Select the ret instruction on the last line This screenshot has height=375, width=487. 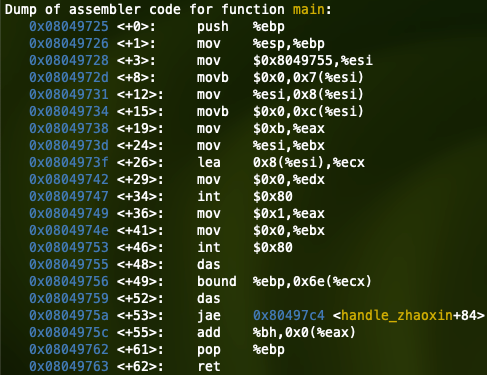click(209, 366)
